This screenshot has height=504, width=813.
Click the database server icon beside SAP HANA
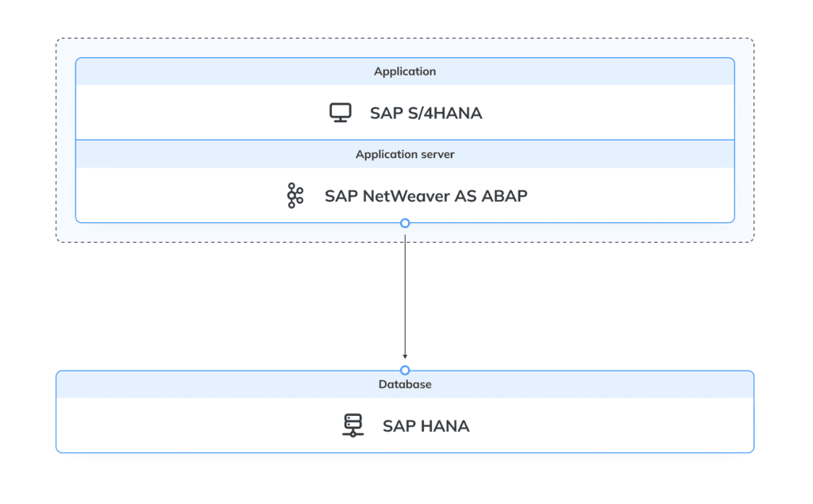tap(353, 423)
